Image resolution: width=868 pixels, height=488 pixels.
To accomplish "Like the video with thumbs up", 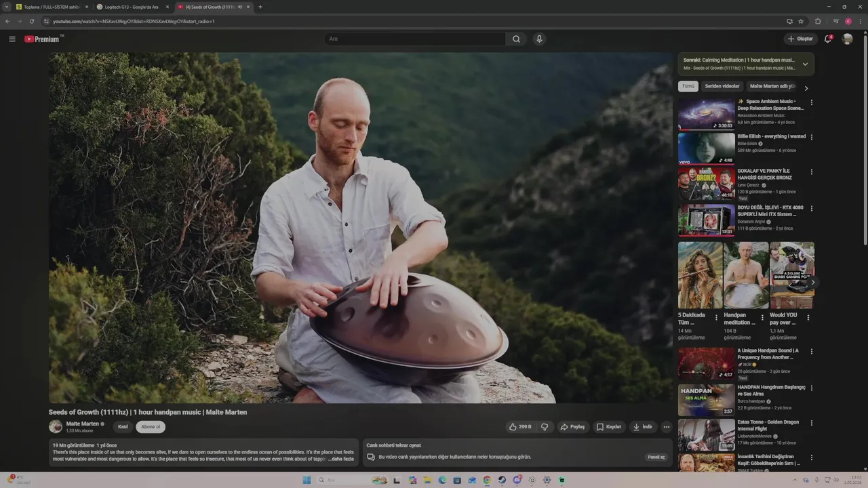I will coord(520,427).
